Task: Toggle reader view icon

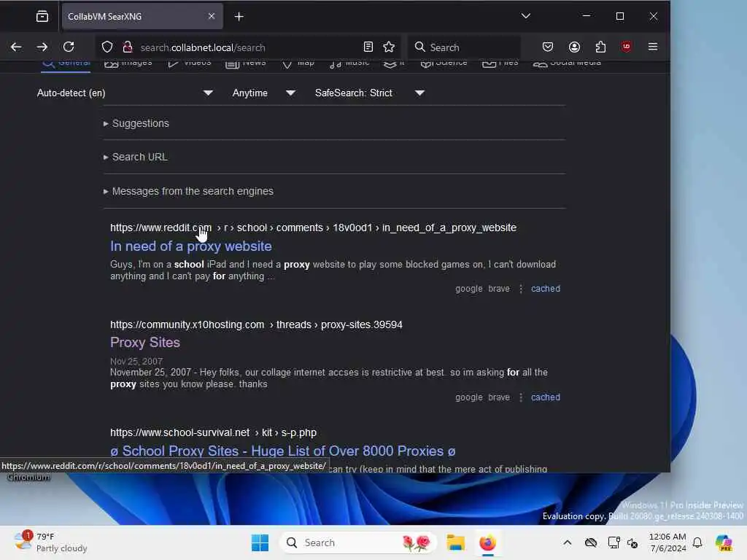Action: [368, 47]
